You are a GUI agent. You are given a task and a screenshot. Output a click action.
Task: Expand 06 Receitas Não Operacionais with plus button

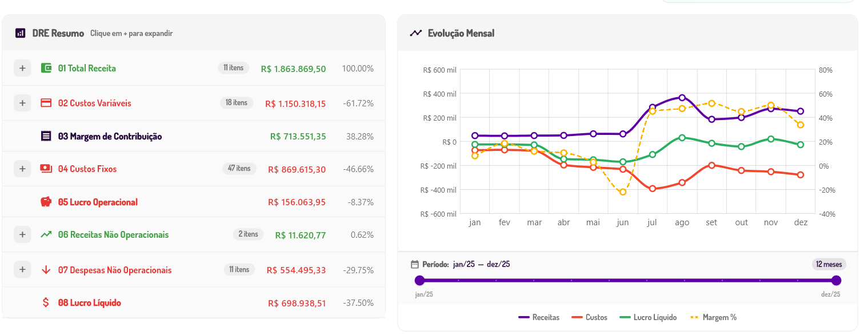coord(22,234)
